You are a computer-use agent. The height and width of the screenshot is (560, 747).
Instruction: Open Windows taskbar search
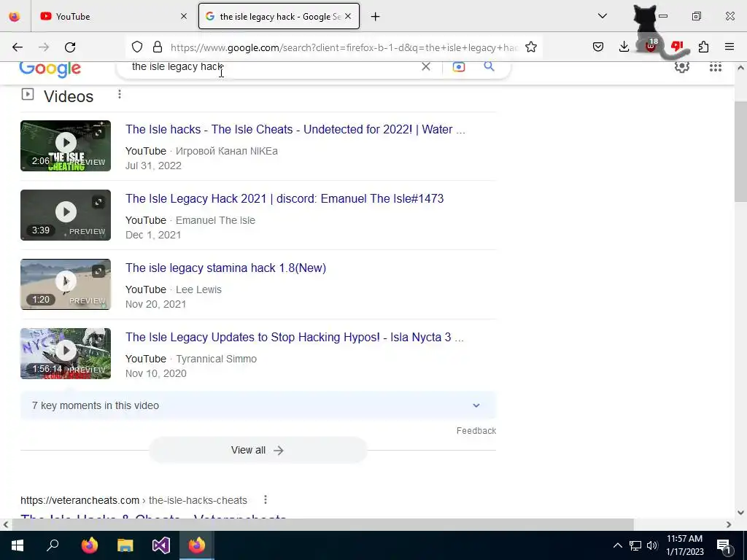[x=53, y=545]
